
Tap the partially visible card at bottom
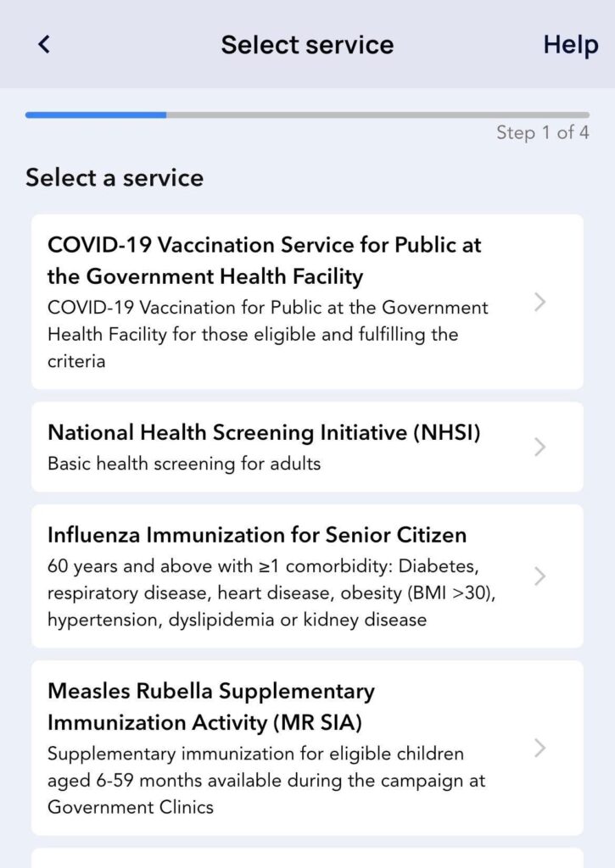pyautogui.click(x=307, y=858)
